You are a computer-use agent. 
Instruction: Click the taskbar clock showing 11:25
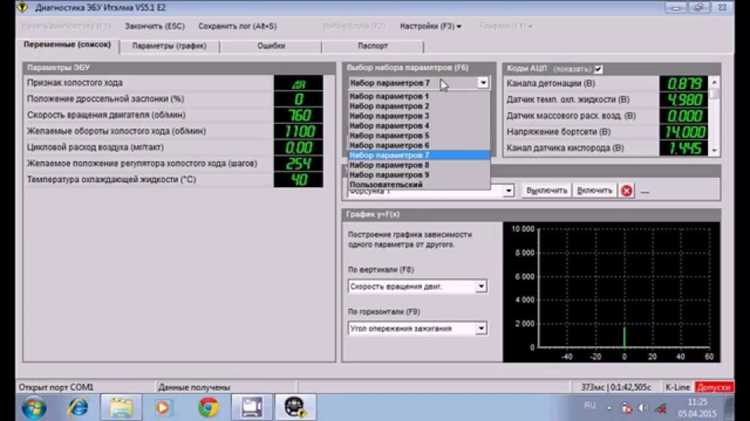pyautogui.click(x=697, y=408)
